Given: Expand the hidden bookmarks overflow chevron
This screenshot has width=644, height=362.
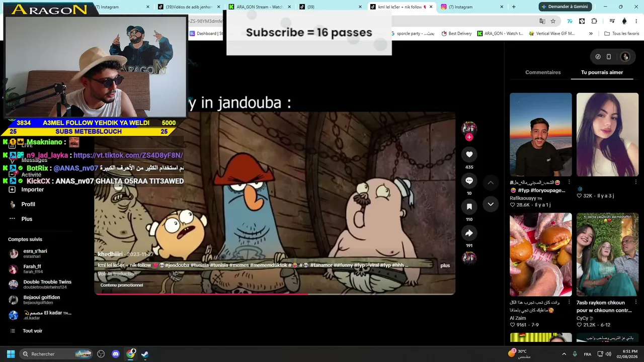Looking at the screenshot, I should (592, 34).
